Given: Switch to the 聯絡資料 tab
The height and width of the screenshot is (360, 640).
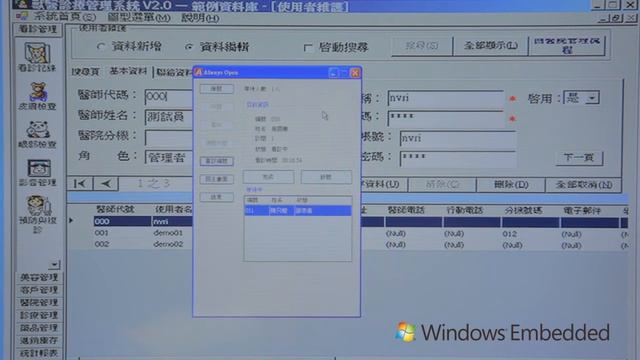Looking at the screenshot, I should [x=174, y=72].
